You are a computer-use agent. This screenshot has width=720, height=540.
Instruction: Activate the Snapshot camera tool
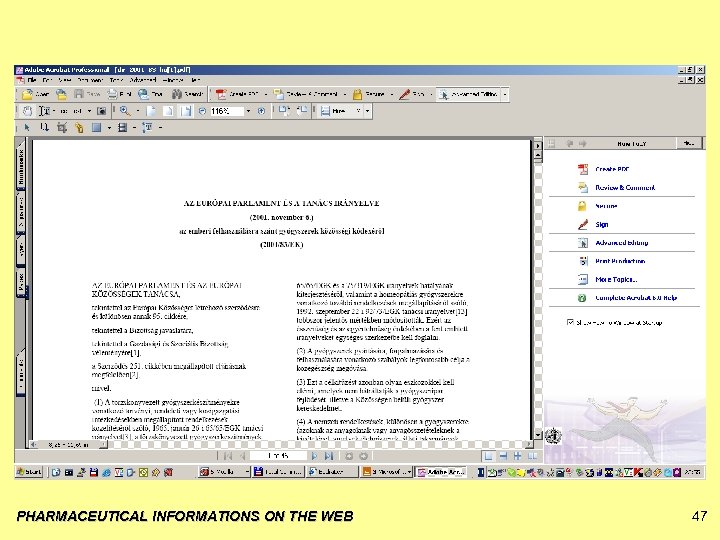(x=101, y=111)
